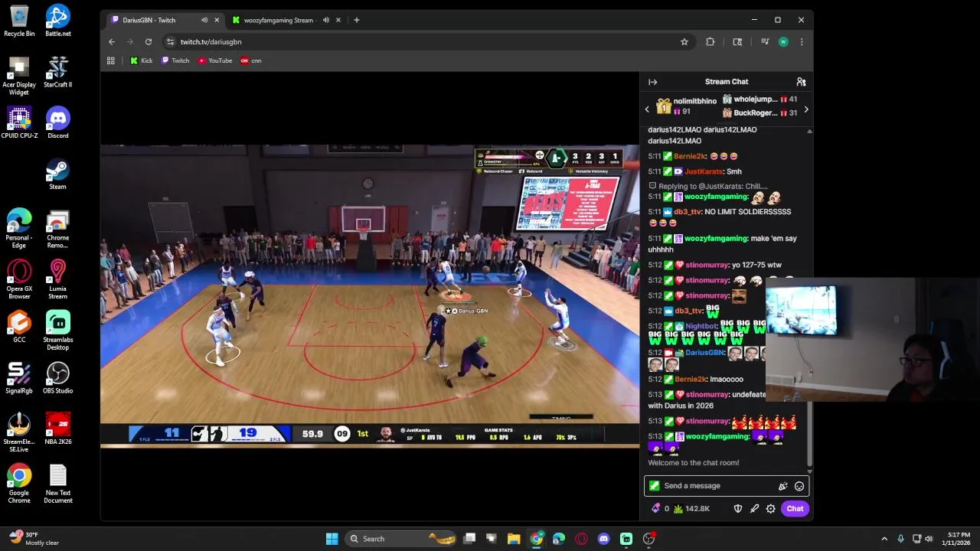Collapse chat with the arrow icon
This screenshot has height=551, width=980.
[x=652, y=82]
